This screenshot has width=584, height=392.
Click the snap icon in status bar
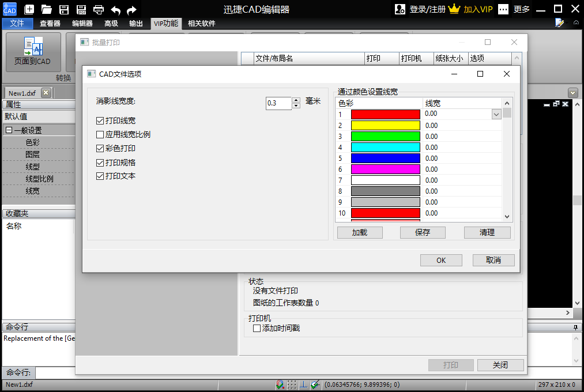coord(280,385)
